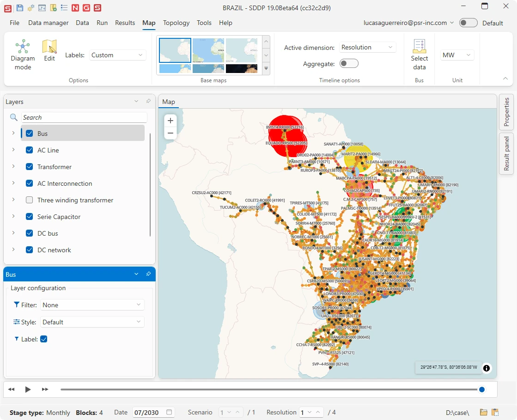The image size is (517, 420).
Task: Click the list view icon in title bar
Action: tap(64, 7)
